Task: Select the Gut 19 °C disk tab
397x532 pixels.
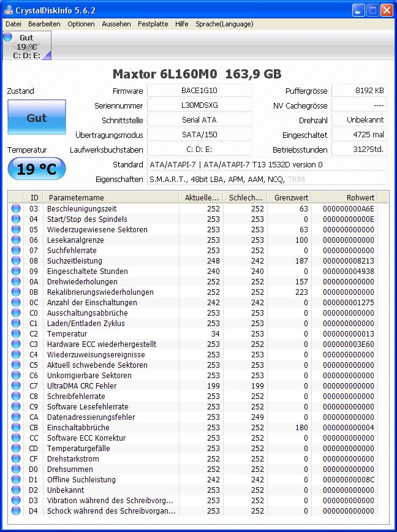Action: pyautogui.click(x=27, y=46)
